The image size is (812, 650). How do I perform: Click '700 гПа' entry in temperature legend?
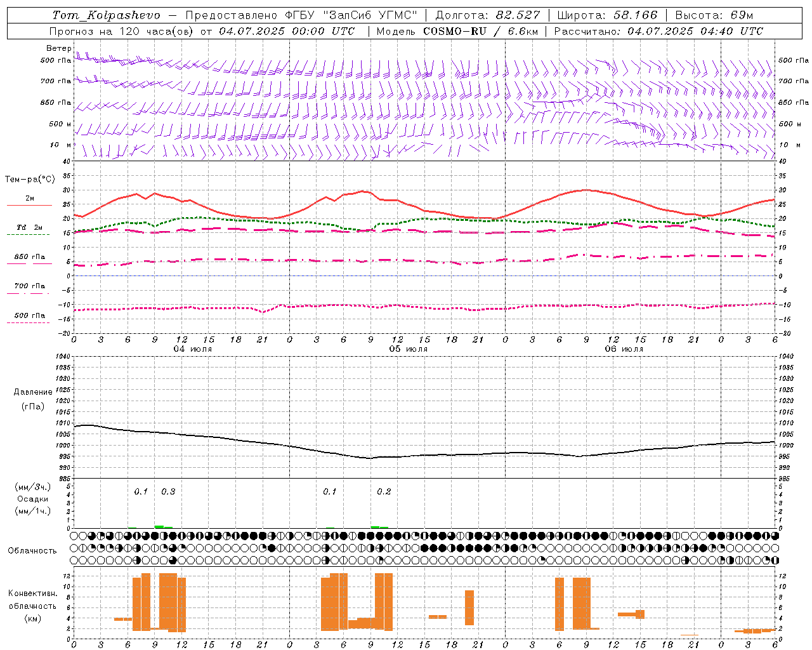click(30, 286)
